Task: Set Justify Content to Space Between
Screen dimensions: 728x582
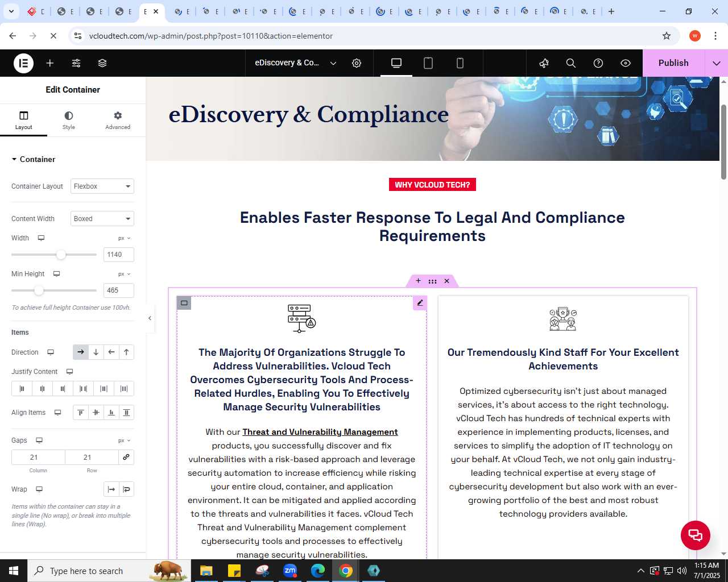Action: pos(83,389)
